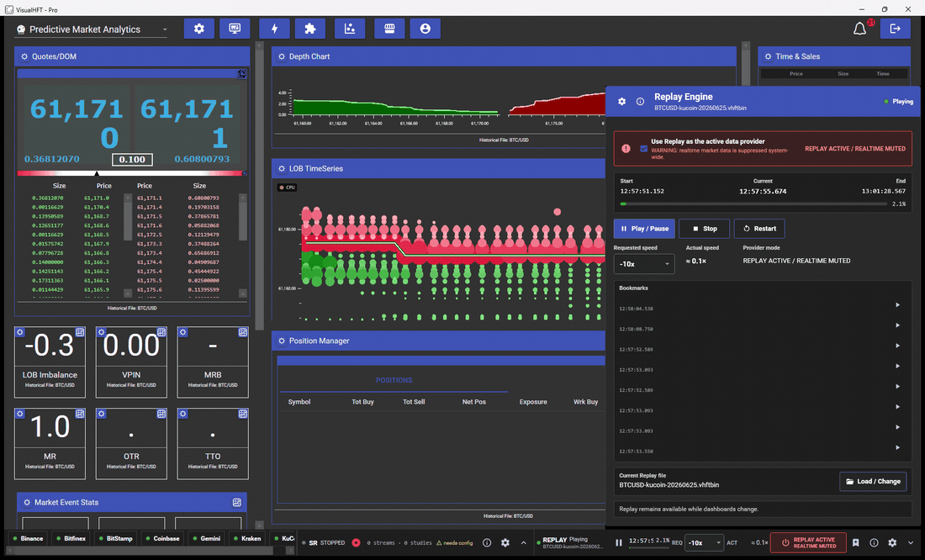Open the OTR tile's settings gear
Screen dimensions: 925x560
(x=102, y=414)
